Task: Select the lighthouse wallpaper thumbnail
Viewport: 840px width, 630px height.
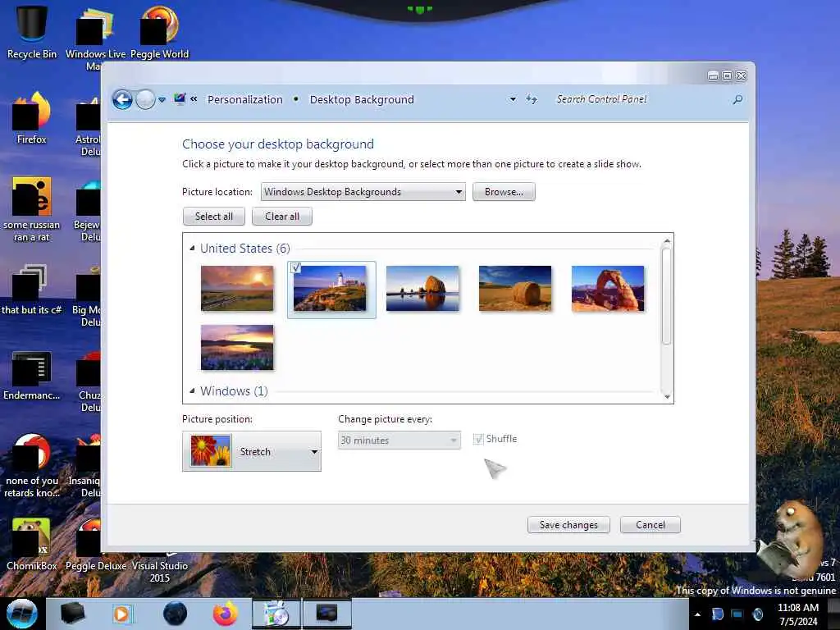Action: click(x=330, y=290)
